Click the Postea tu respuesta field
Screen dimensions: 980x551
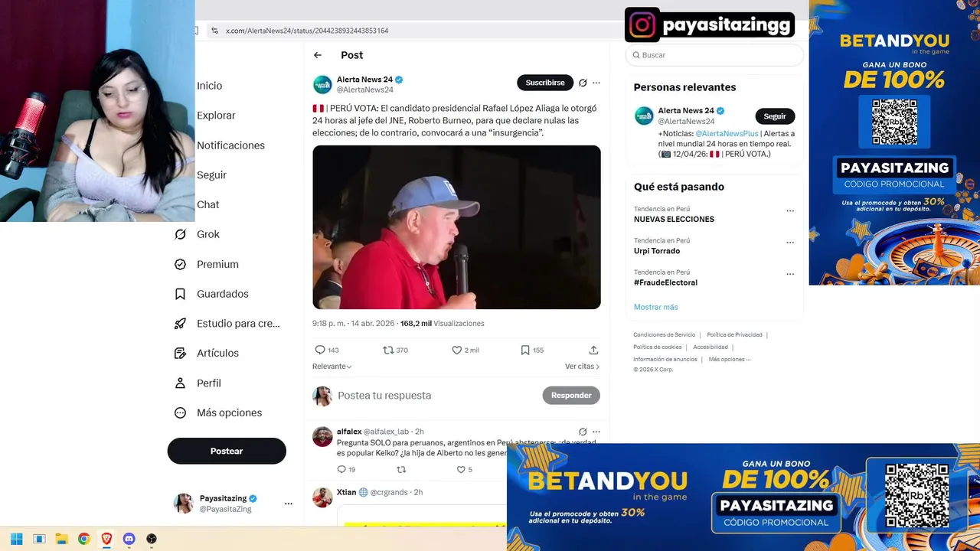pos(384,396)
